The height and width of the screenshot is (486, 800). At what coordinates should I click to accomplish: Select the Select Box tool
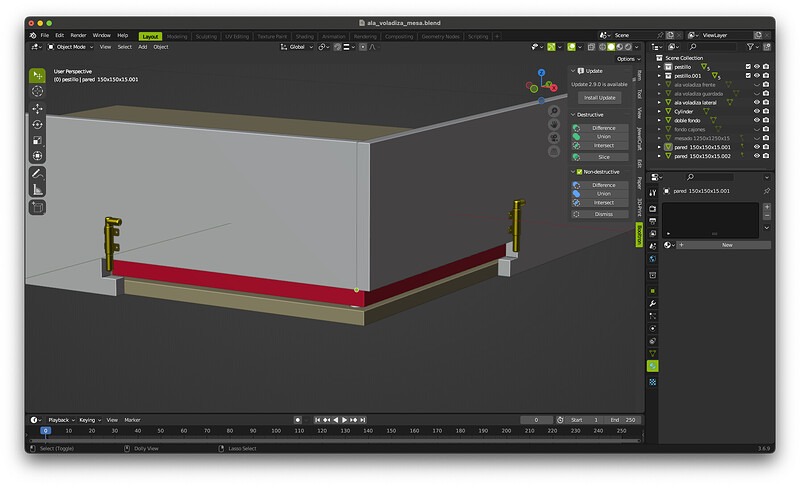[37, 75]
